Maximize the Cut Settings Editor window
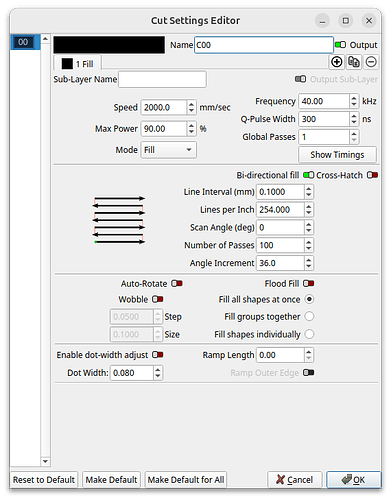Viewport: 390px width, 500px height. (346, 21)
